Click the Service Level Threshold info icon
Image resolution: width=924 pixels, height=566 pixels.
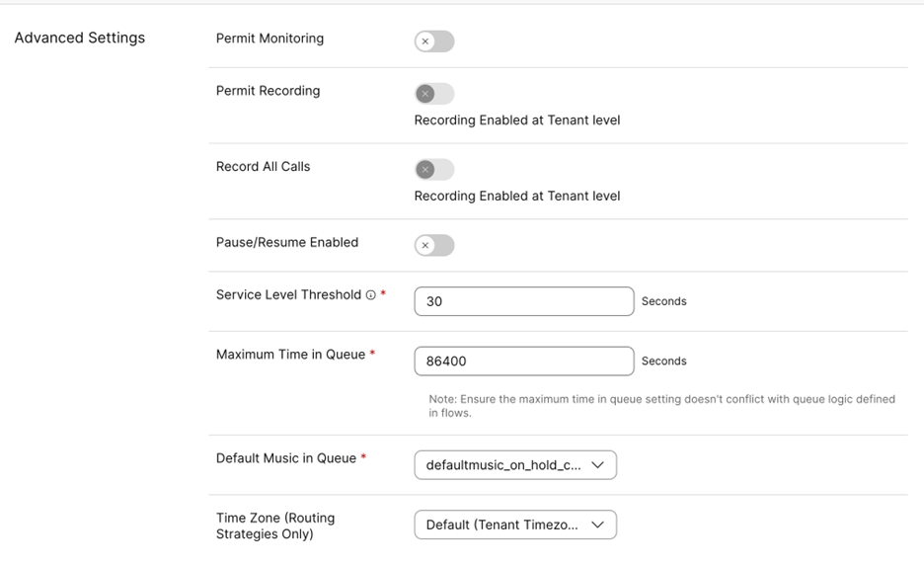click(370, 294)
